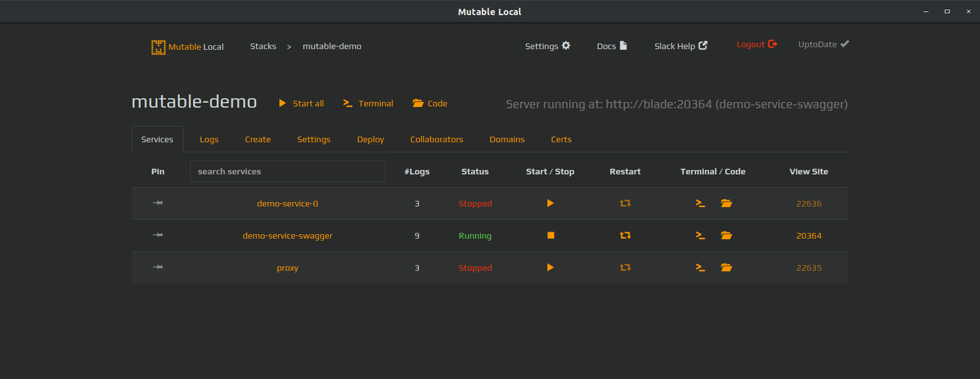Click the search services input field

[x=287, y=171]
